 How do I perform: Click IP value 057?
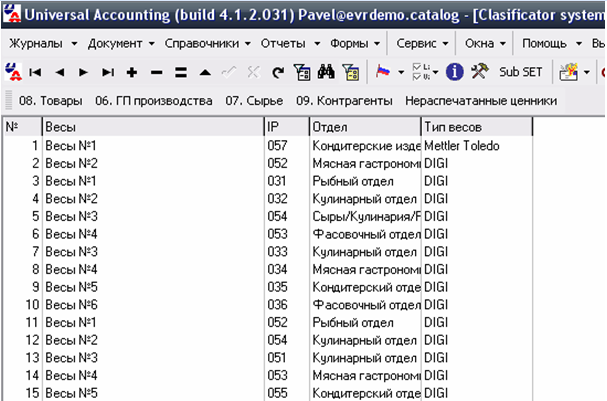[278, 146]
